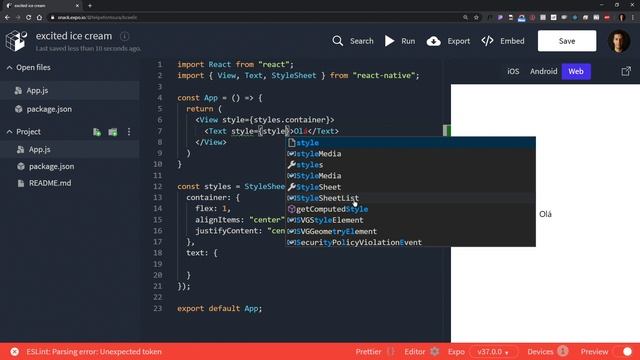Open preview in new window icon
Image resolution: width=640 pixels, height=360 pixels.
[626, 71]
